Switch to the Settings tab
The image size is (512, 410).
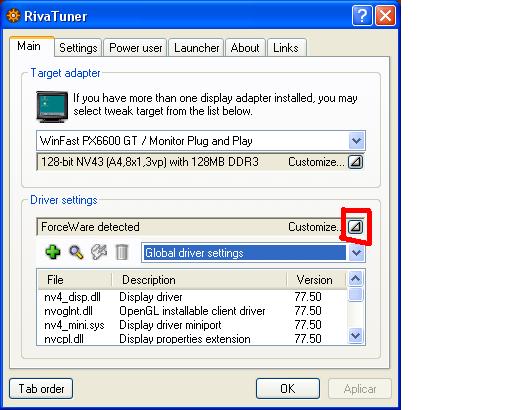[x=78, y=48]
